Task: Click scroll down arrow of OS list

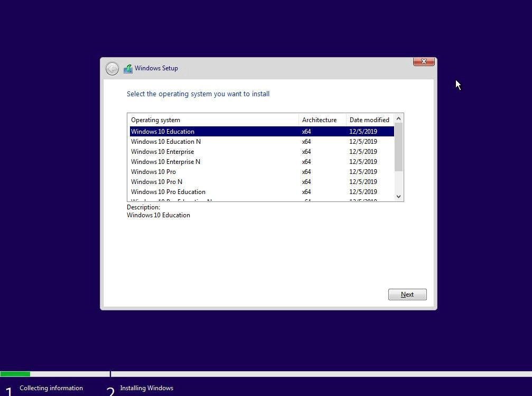Action: click(399, 196)
